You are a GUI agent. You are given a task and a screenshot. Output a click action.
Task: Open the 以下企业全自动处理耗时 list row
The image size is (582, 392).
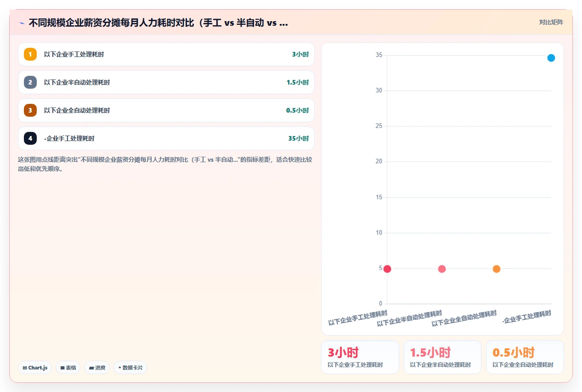[x=166, y=110]
